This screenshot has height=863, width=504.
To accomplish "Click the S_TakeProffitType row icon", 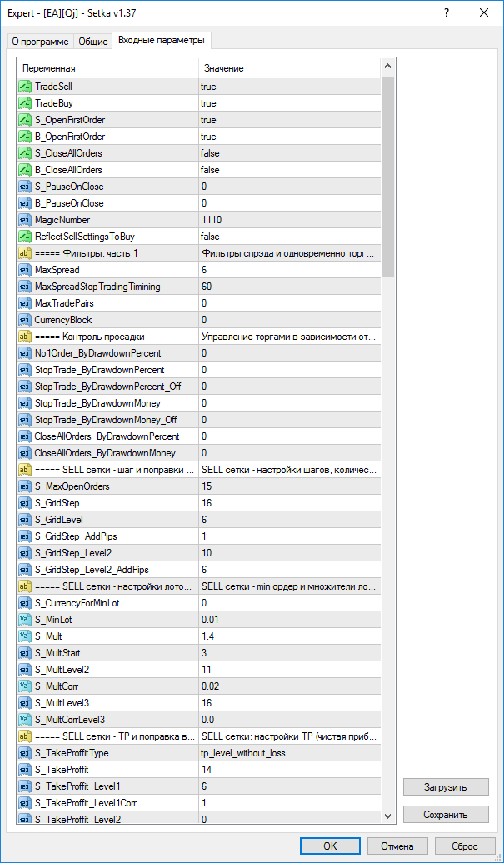I will (x=25, y=752).
